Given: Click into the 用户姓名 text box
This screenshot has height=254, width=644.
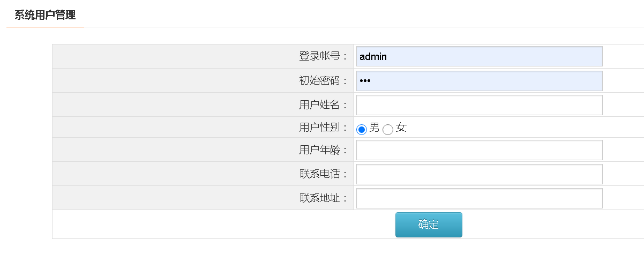Looking at the screenshot, I should pyautogui.click(x=479, y=105).
